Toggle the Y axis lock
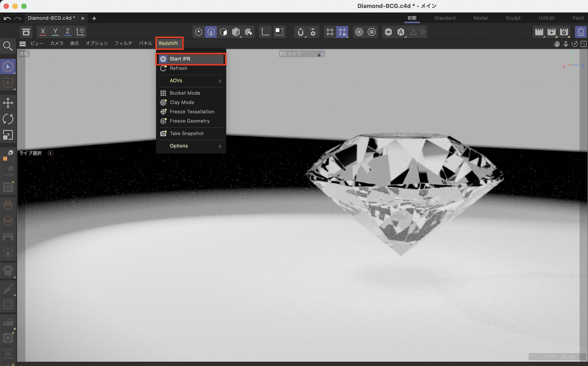588x366 pixels. tap(55, 31)
